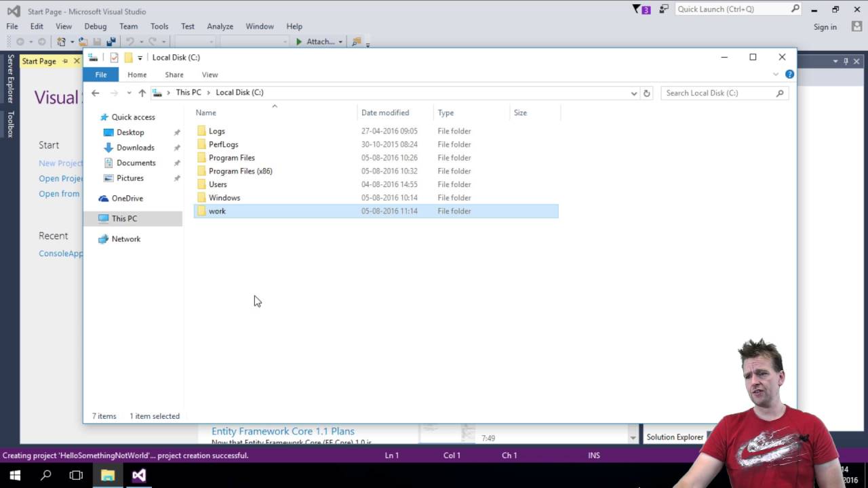Click the Save All toolbar icon
The image size is (868, 488).
[x=111, y=42]
